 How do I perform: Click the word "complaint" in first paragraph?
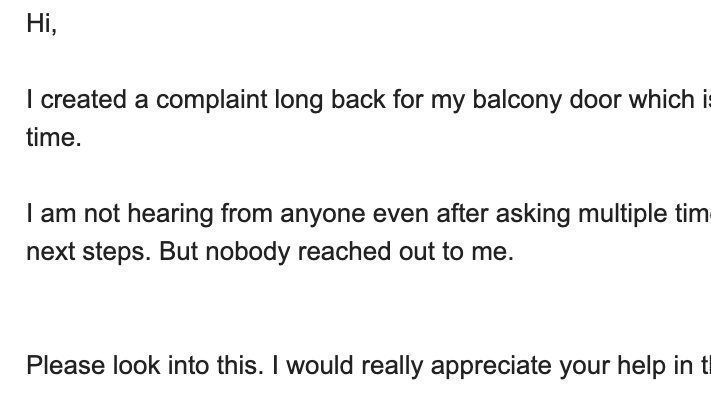coord(212,100)
